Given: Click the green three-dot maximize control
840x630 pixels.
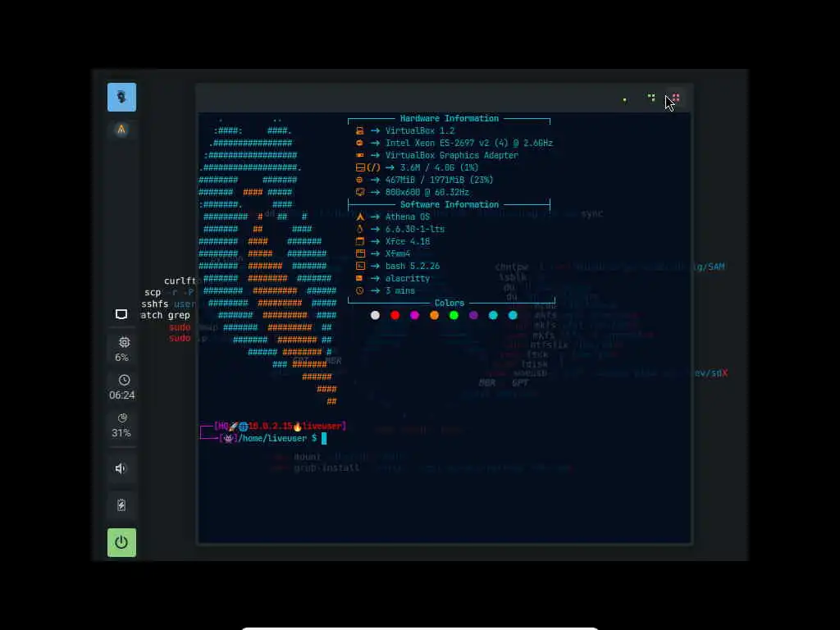Looking at the screenshot, I should coord(651,98).
